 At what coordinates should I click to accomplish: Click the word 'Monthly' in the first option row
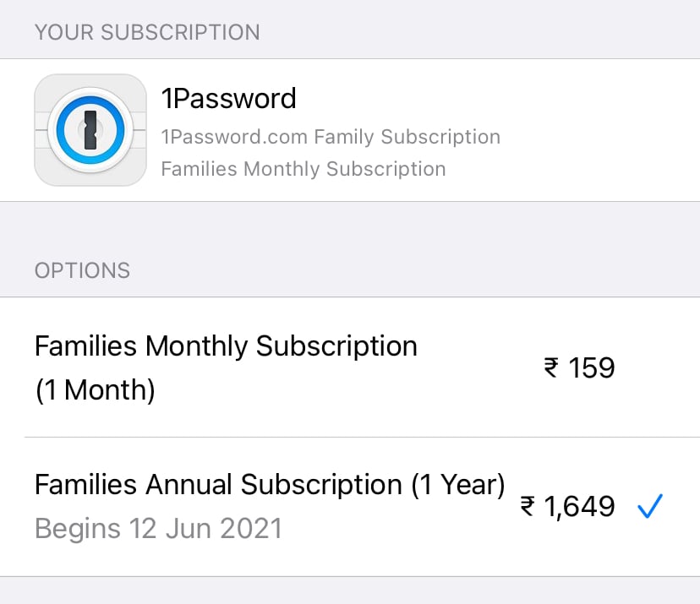[197, 346]
